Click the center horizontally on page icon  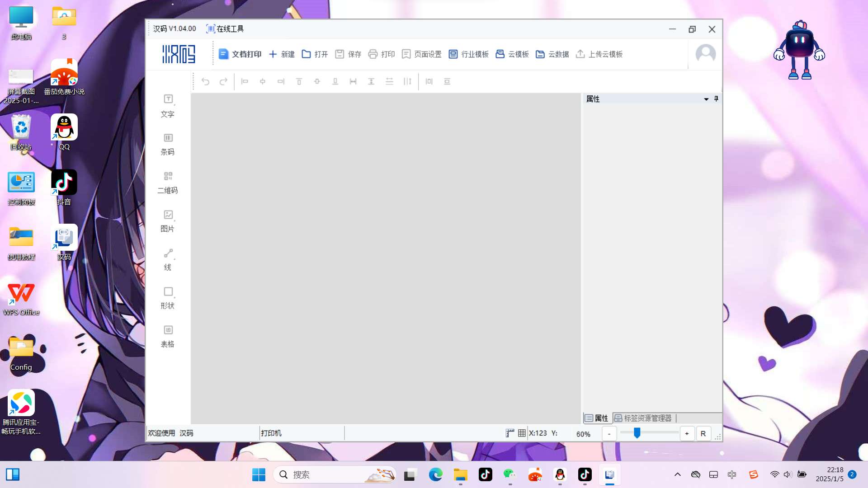pyautogui.click(x=429, y=81)
